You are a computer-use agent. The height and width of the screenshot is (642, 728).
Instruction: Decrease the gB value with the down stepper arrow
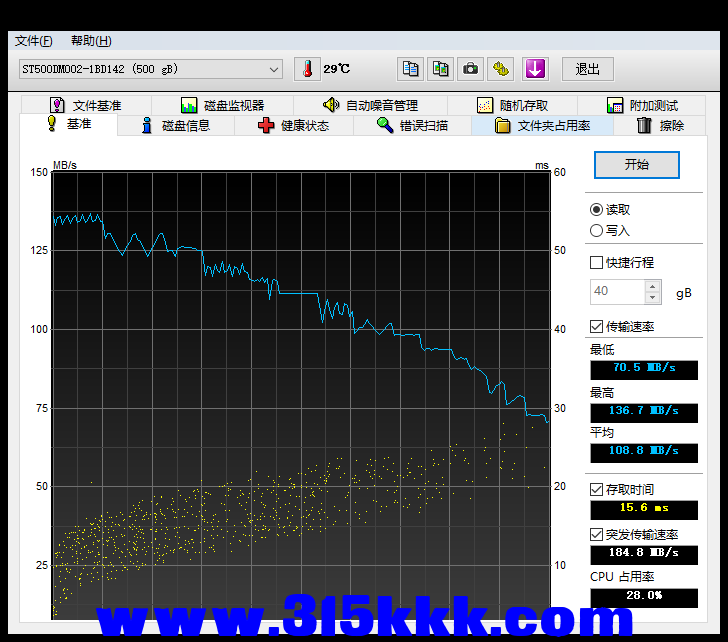tap(653, 298)
